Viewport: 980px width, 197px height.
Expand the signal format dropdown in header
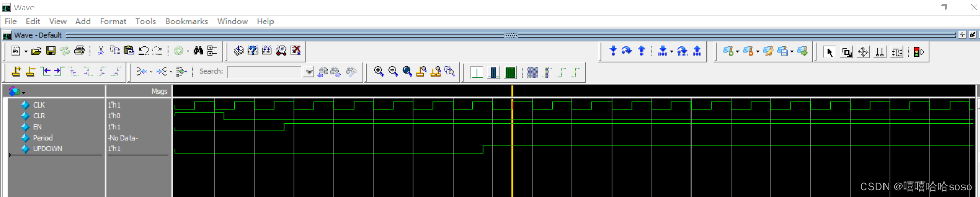pos(23,93)
